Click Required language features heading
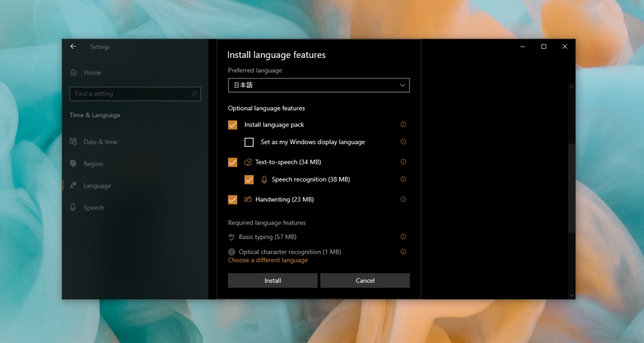Image resolution: width=644 pixels, height=343 pixels. click(267, 223)
